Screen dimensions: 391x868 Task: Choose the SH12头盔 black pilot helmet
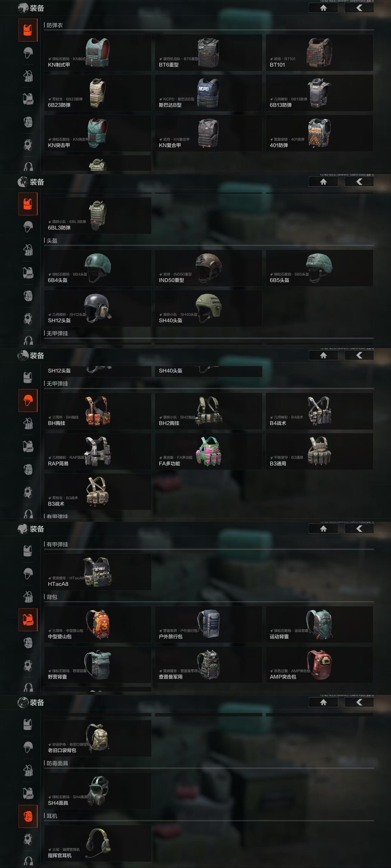tap(98, 308)
